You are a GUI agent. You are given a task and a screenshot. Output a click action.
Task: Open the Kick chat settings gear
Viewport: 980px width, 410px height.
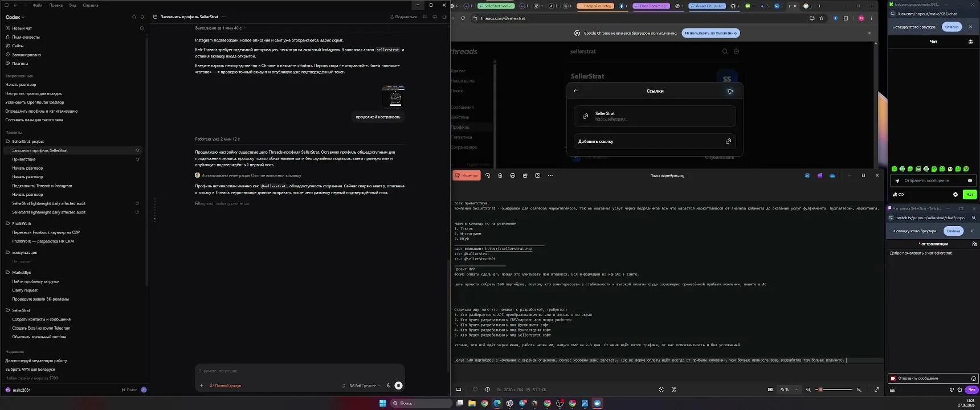coord(955,195)
